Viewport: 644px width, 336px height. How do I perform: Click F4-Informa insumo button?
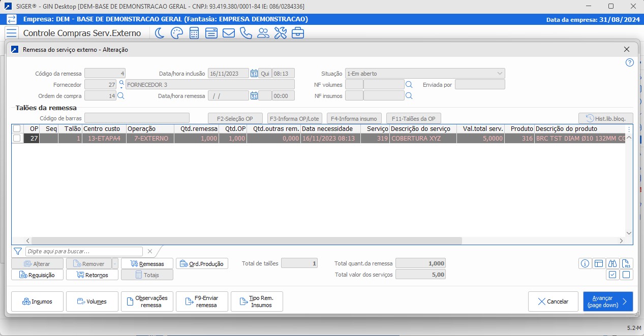coord(354,118)
